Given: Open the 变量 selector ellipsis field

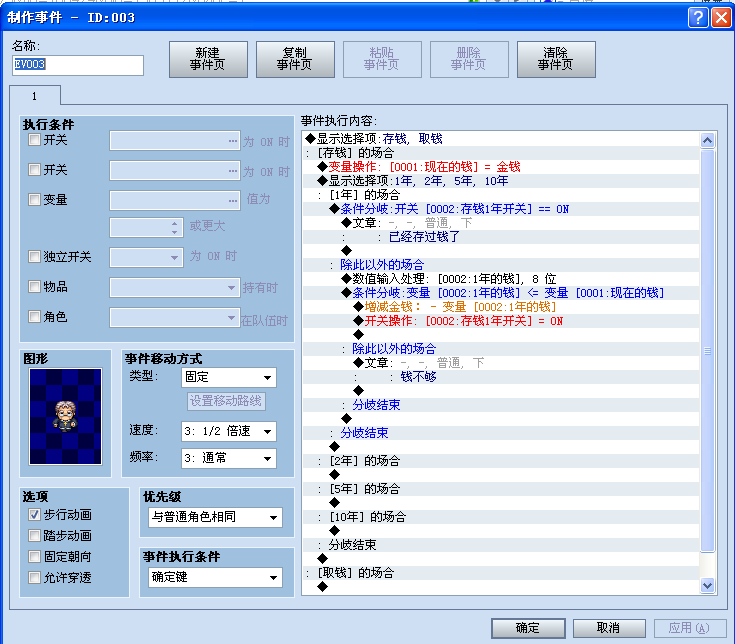Looking at the screenshot, I should [x=175, y=201].
